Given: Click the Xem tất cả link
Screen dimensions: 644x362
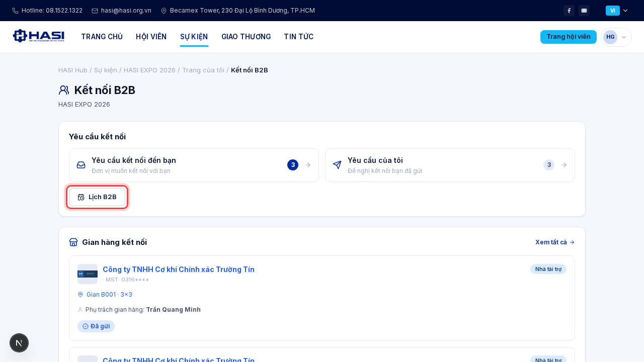Looking at the screenshot, I should coord(555,242).
